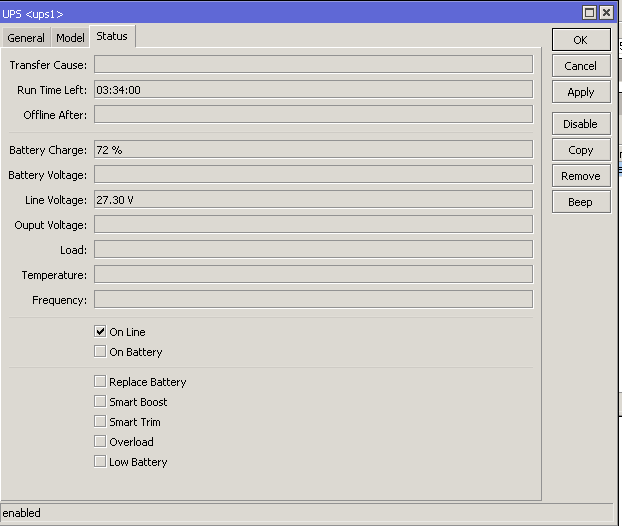622x526 pixels.
Task: Copy the UPS configuration
Action: [x=581, y=150]
